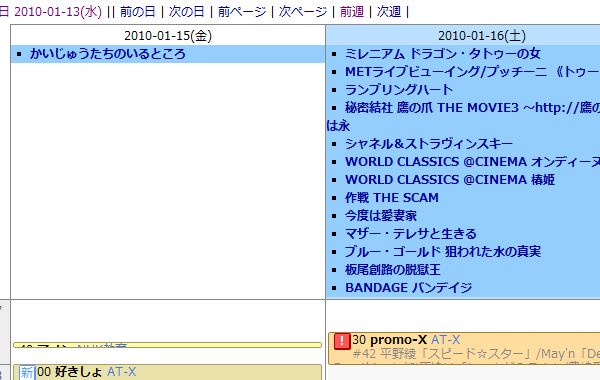Select the 2010-01-16(土) column header
The height and width of the screenshot is (380, 600).
[482, 36]
